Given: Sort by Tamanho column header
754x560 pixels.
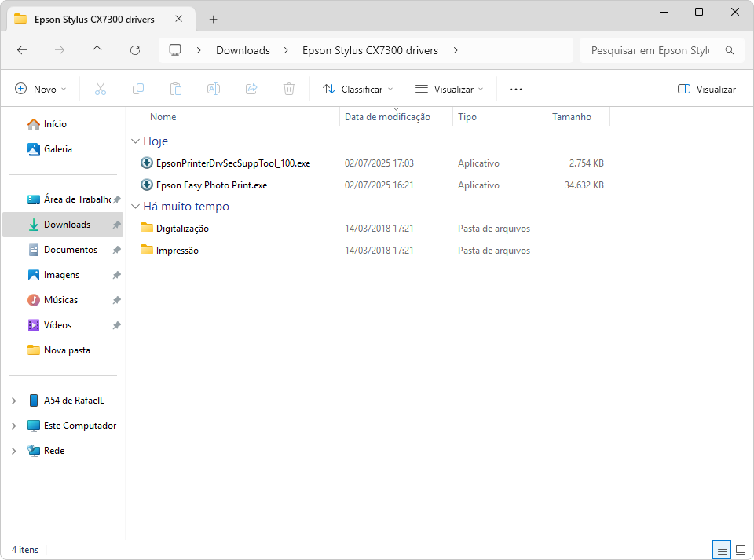Looking at the screenshot, I should 571,117.
